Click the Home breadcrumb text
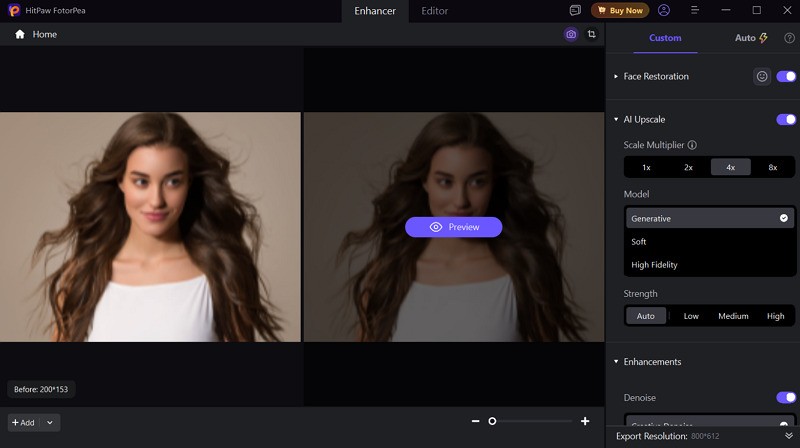This screenshot has height=448, width=800. pyautogui.click(x=45, y=34)
